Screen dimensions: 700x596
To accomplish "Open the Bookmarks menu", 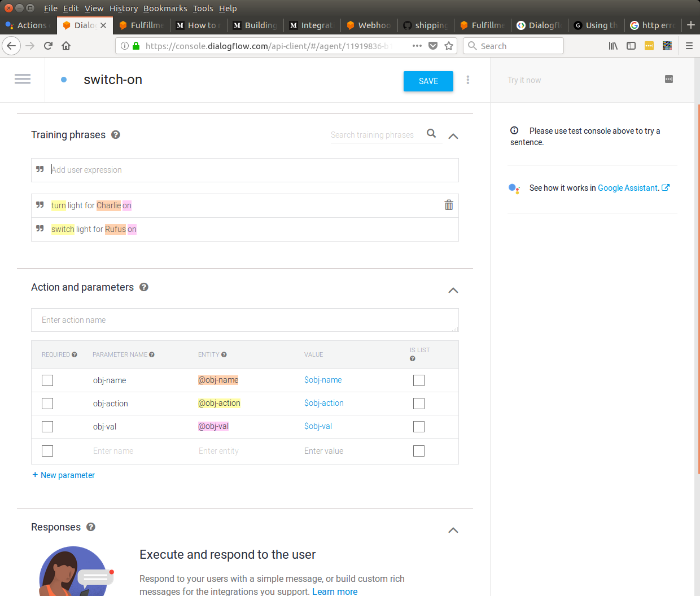I will coord(165,8).
